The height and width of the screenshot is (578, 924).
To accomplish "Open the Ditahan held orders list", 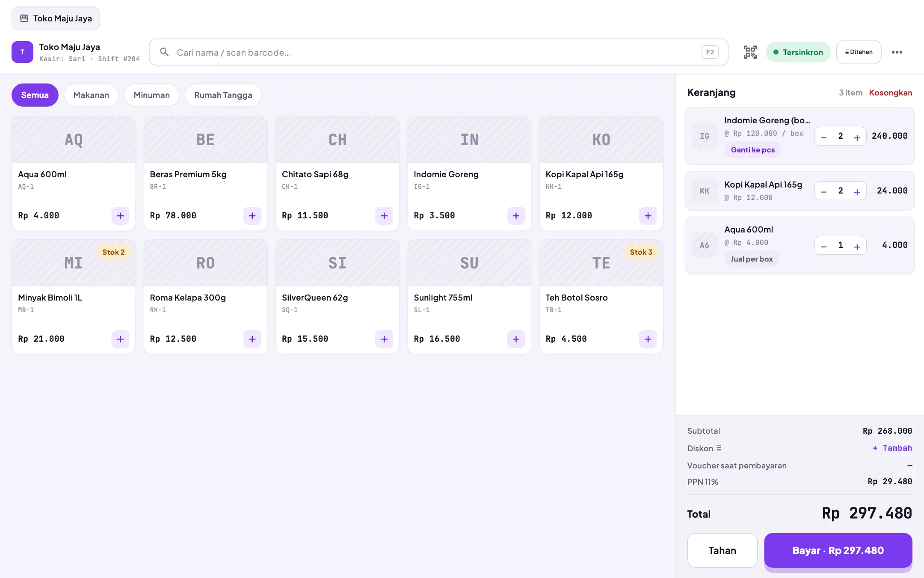I will pyautogui.click(x=859, y=52).
